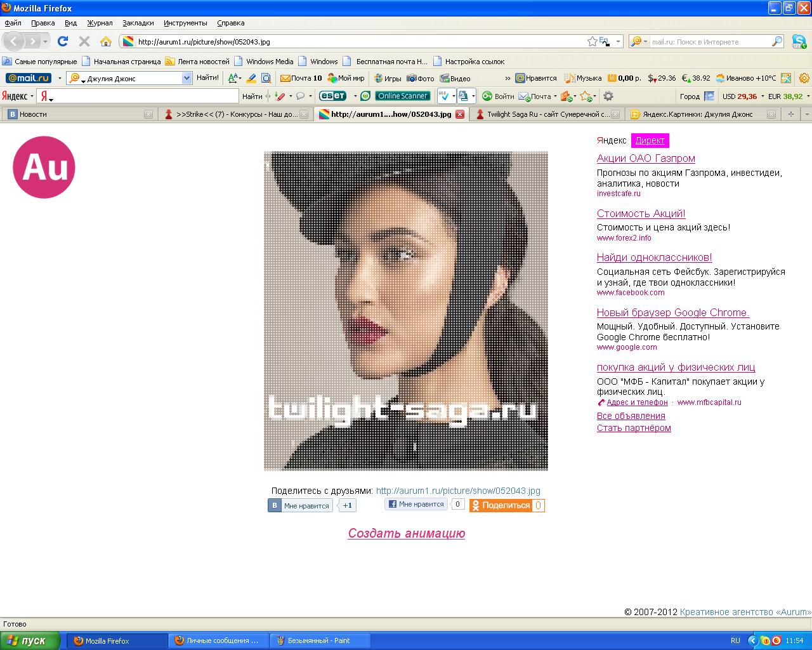Open the Mail.ru search query combo dropdown
Screen dimensions: 812x650
click(x=187, y=78)
